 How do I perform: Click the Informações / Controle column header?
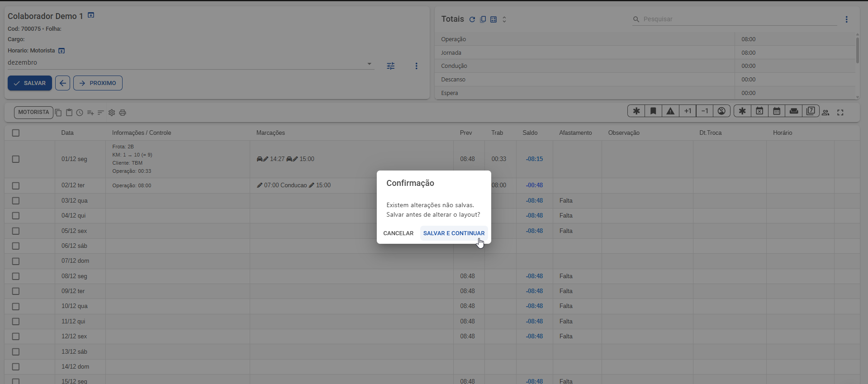click(x=142, y=133)
